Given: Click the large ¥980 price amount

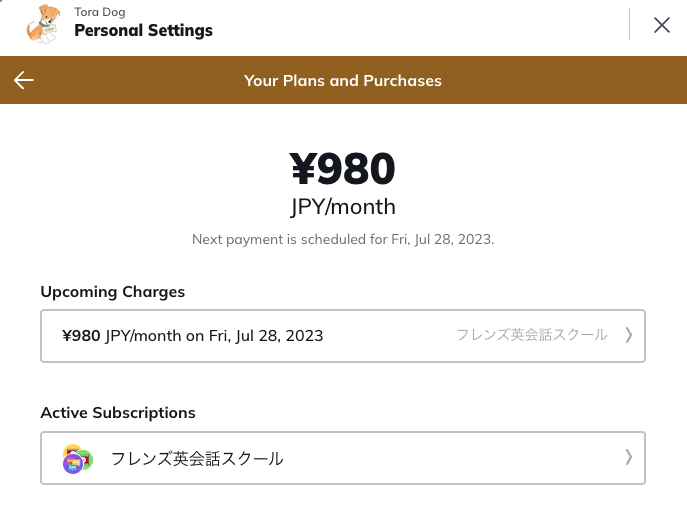Looking at the screenshot, I should point(343,169).
